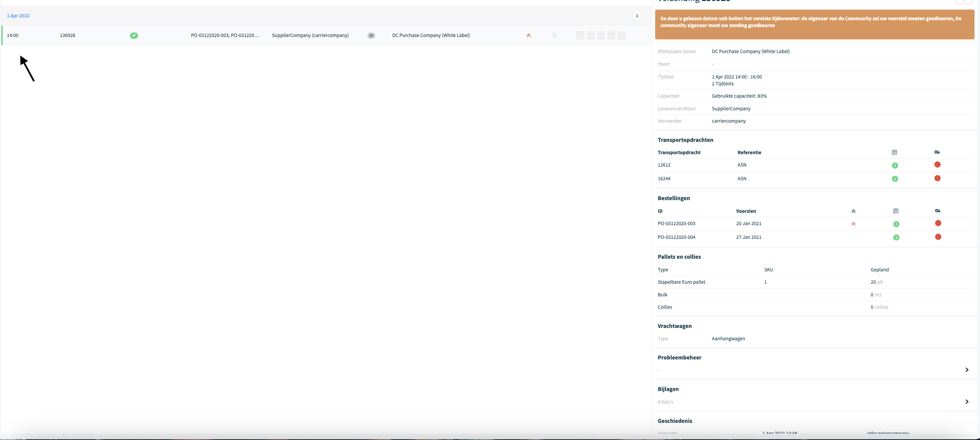Click SupplierCompany (carriercompany) in the list row
The width and height of the screenshot is (980, 440).
pos(310,35)
